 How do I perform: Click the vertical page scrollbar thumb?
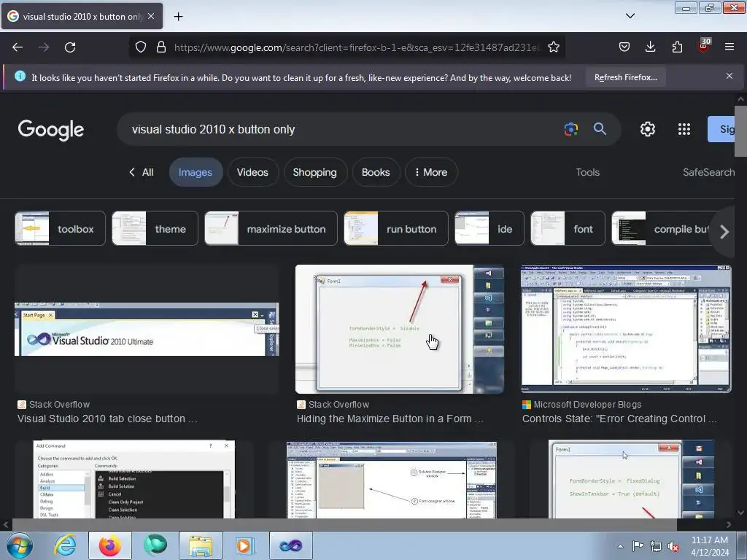point(740,131)
